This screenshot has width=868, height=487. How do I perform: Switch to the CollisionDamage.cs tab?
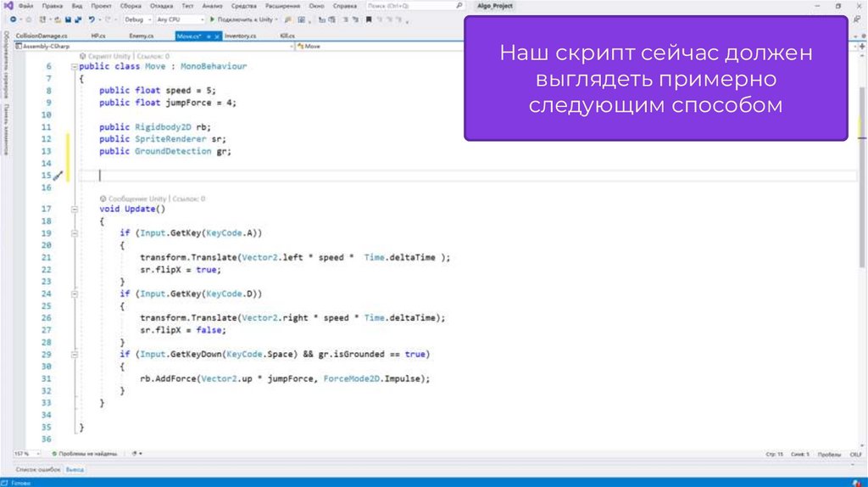(42, 36)
